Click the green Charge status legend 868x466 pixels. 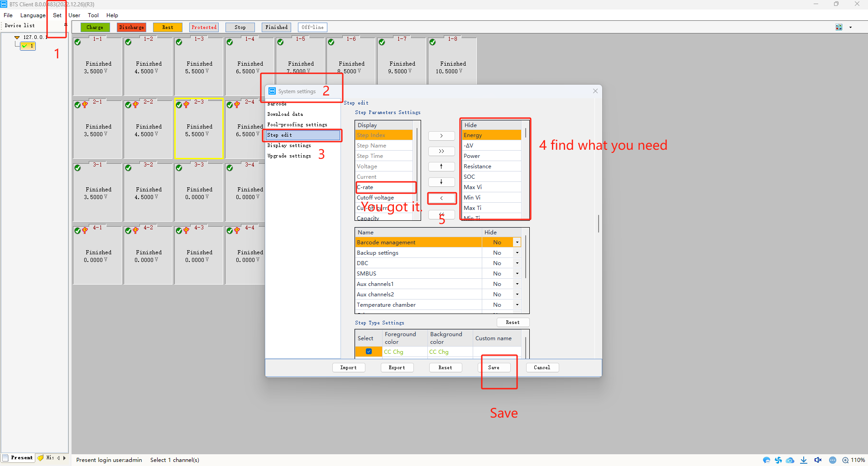pyautogui.click(x=95, y=27)
